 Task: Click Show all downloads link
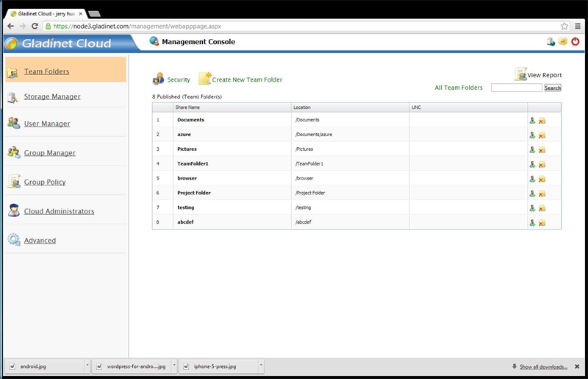[x=543, y=366]
